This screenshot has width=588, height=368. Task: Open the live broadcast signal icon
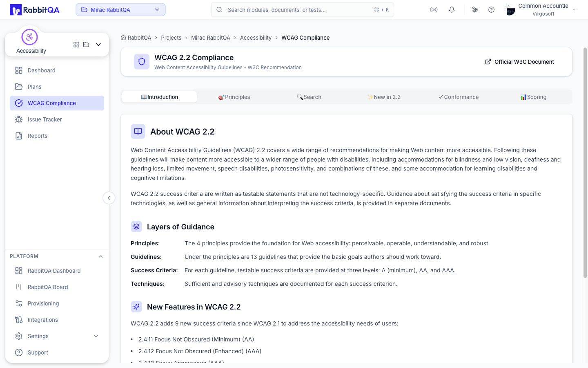tap(434, 10)
